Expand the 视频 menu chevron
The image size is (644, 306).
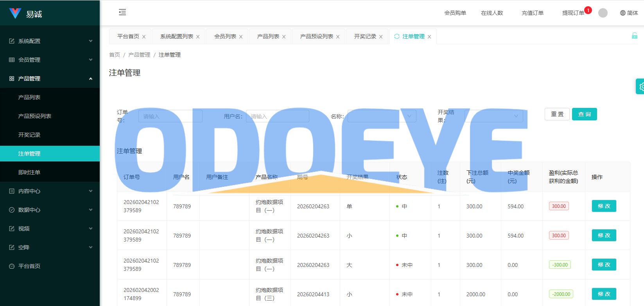91,229
